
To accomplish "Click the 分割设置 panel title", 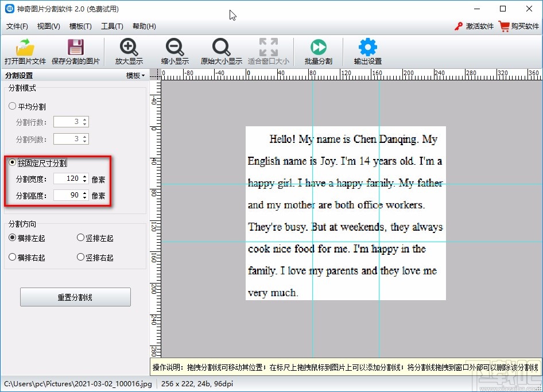I will point(19,76).
